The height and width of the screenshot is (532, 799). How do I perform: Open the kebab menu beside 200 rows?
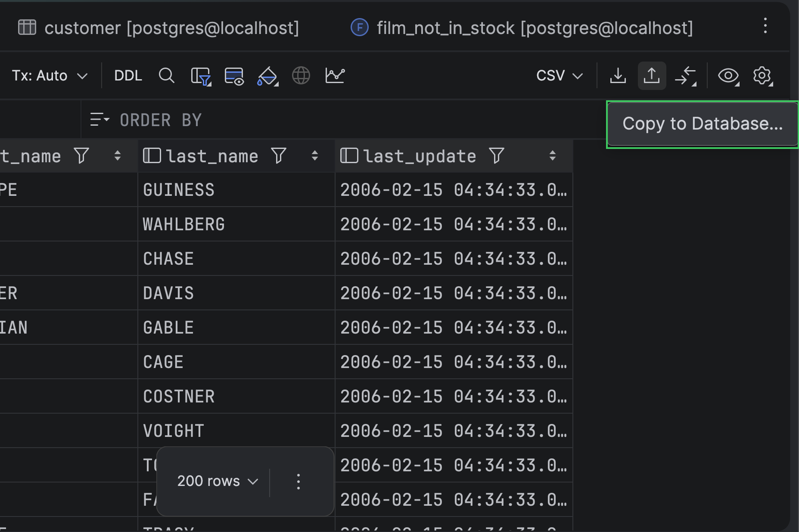coord(298,482)
